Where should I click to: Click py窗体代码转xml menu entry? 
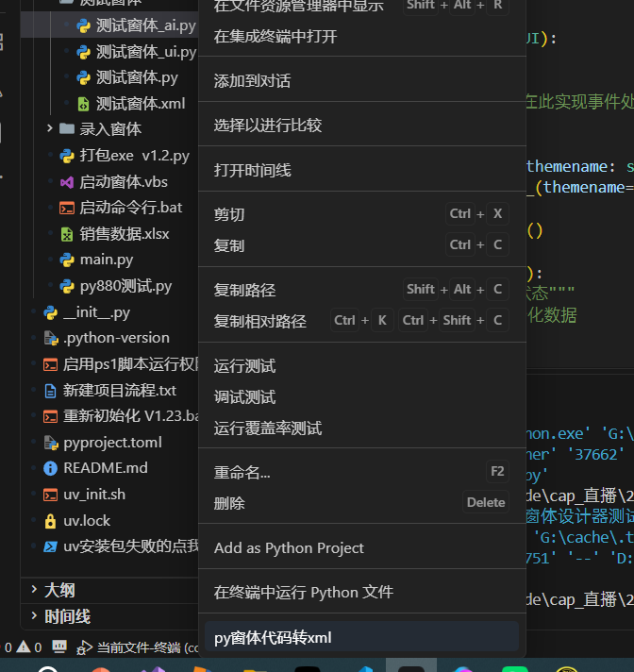click(x=362, y=637)
